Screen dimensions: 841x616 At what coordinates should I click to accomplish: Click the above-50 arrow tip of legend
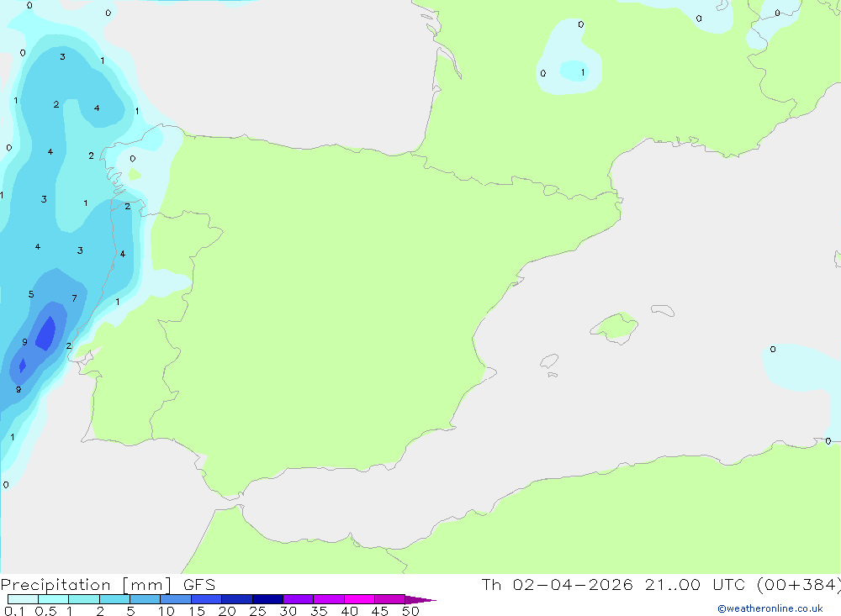pyautogui.click(x=420, y=599)
